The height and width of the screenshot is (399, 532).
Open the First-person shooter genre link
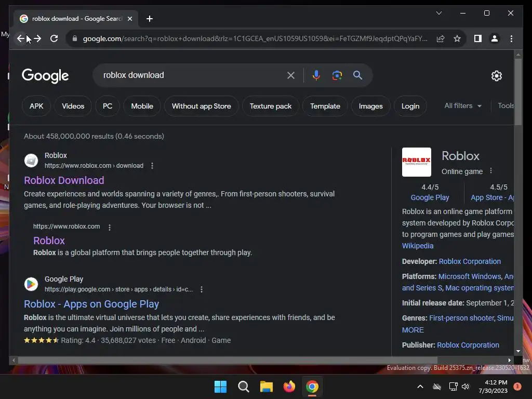click(x=461, y=318)
